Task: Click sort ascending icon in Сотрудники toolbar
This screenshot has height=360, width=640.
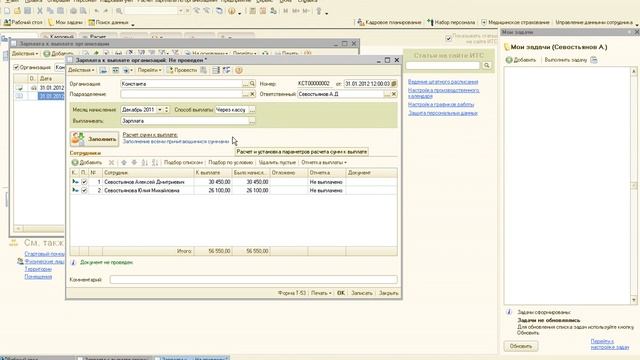Action: tap(144, 162)
